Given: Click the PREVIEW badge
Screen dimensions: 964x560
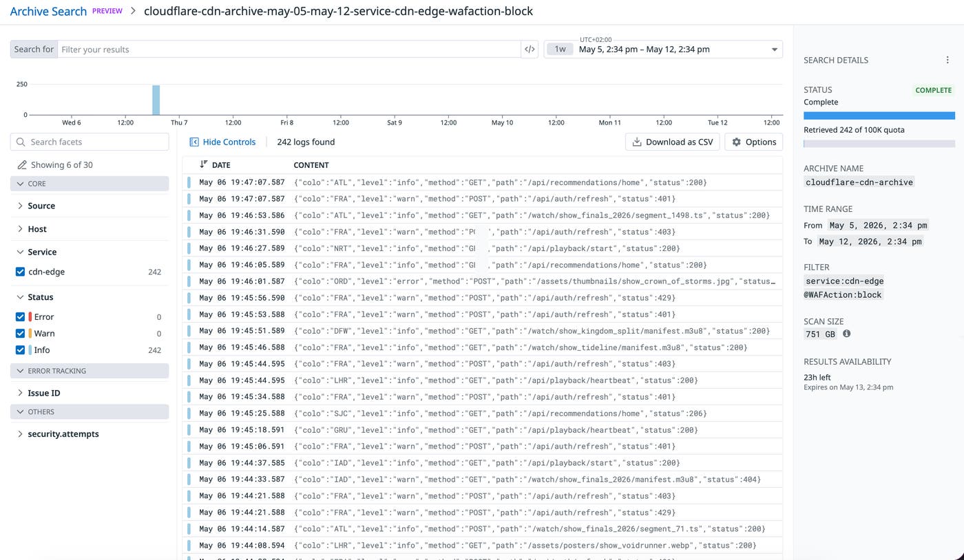Looking at the screenshot, I should click(x=107, y=11).
